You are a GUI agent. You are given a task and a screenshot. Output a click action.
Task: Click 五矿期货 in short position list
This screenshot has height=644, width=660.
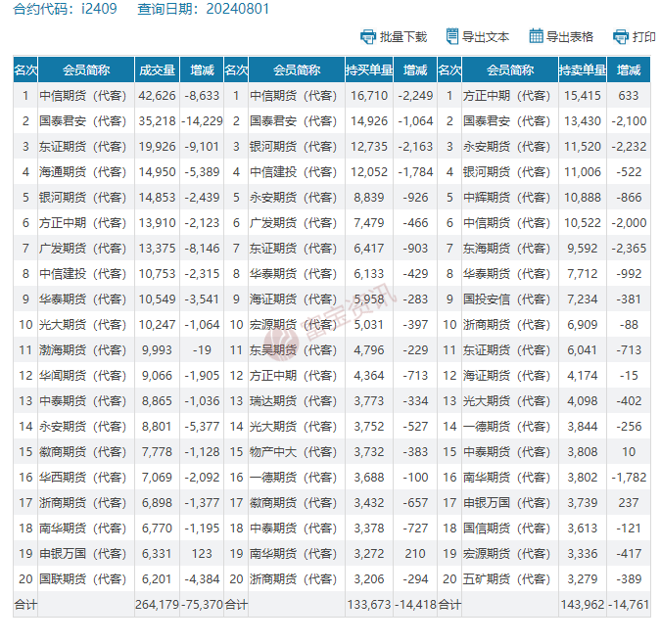click(507, 578)
